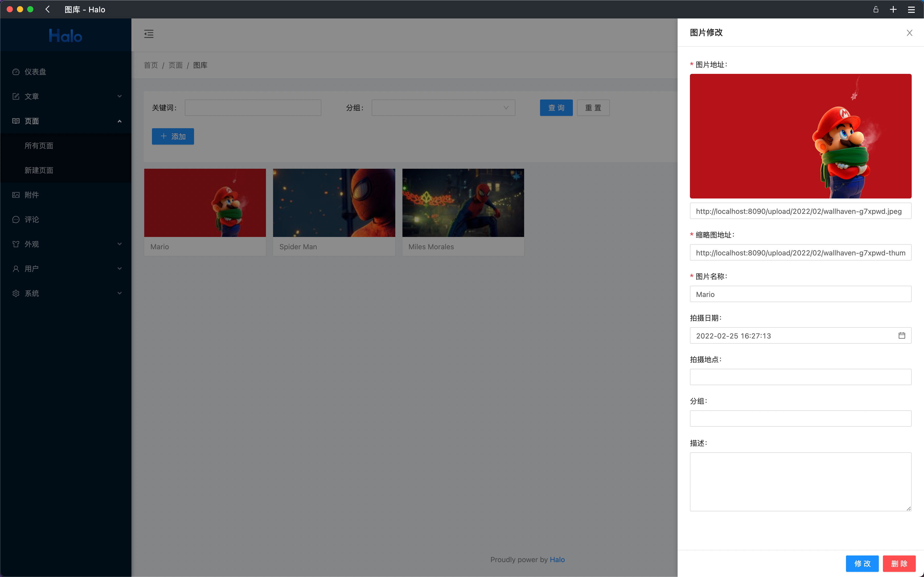The image size is (924, 577).
Task: Open the 分组 group dropdown
Action: (x=443, y=108)
